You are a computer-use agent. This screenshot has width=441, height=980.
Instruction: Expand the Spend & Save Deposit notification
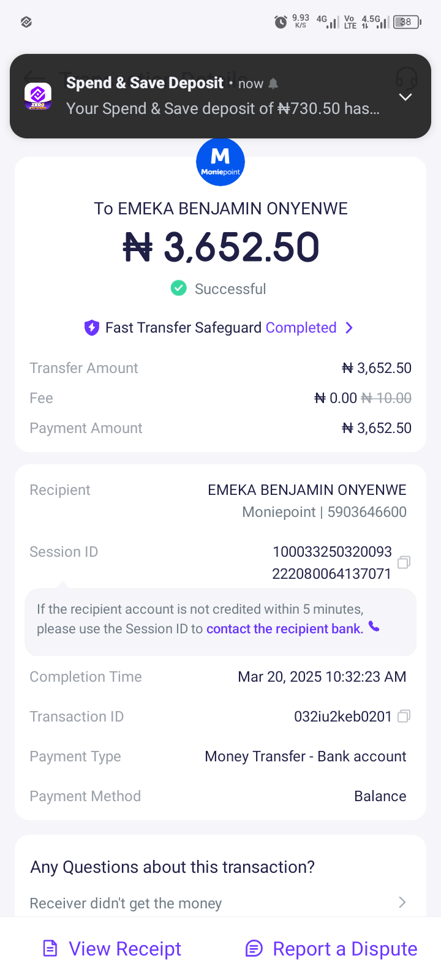click(x=405, y=97)
